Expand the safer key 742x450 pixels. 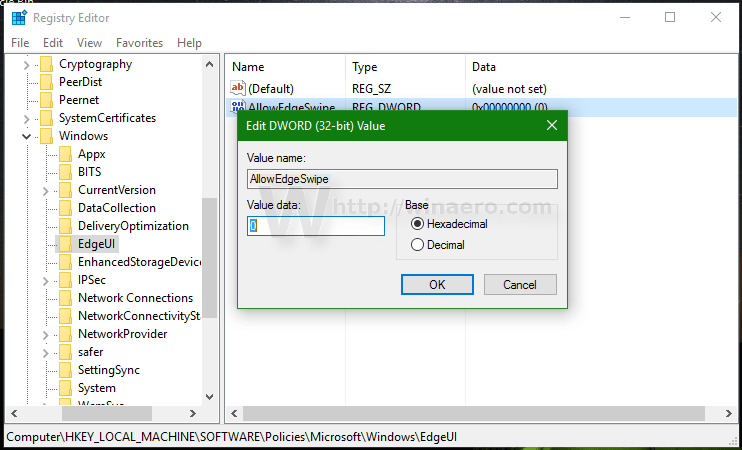pos(45,353)
